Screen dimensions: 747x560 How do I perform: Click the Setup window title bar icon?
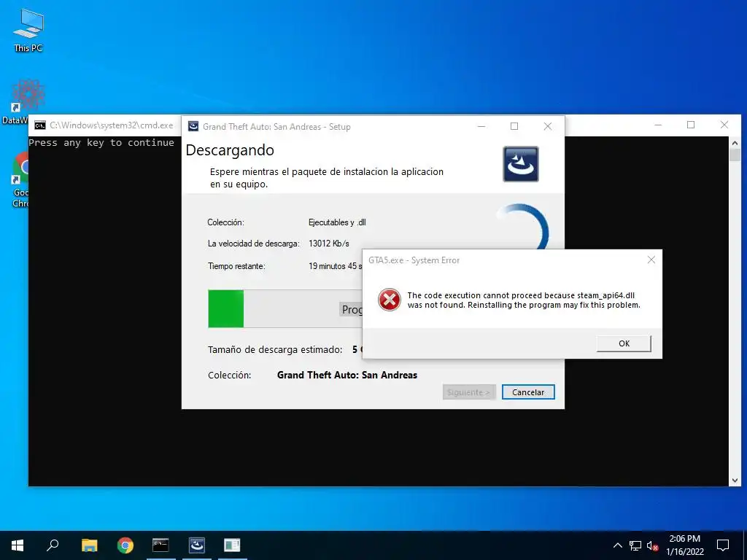193,126
